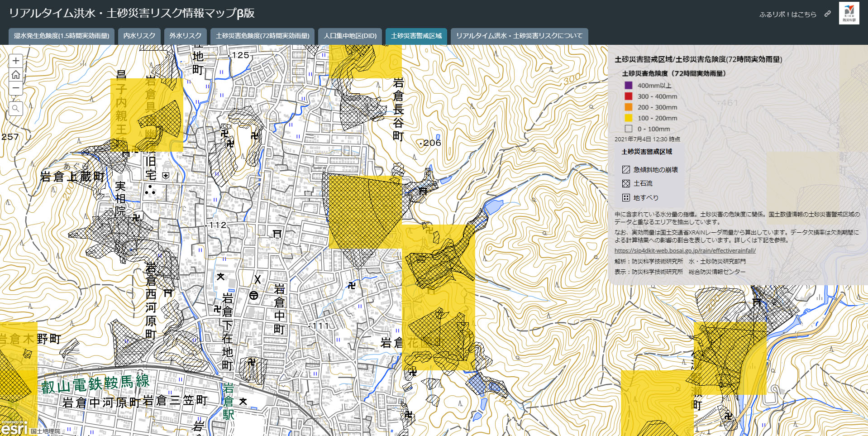Click the zoom in plus button
This screenshot has height=436, width=868.
pos(16,61)
